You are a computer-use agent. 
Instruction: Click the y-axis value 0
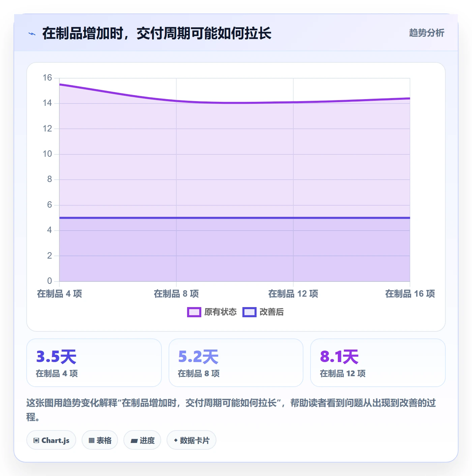(x=50, y=281)
